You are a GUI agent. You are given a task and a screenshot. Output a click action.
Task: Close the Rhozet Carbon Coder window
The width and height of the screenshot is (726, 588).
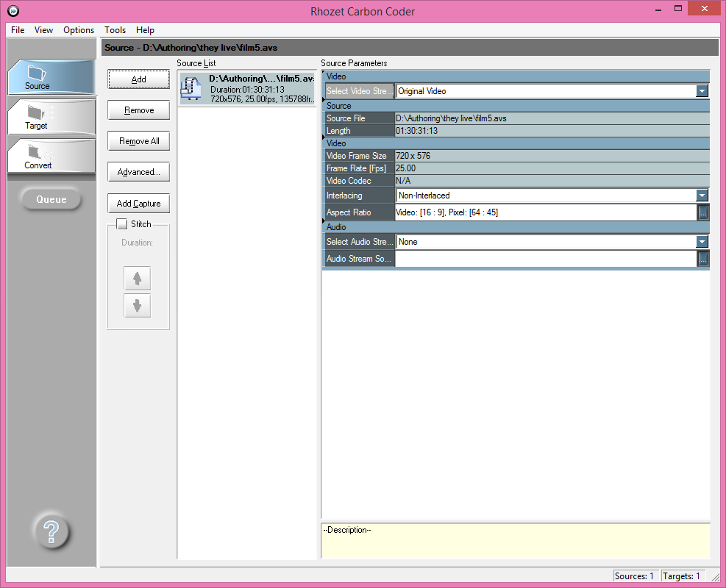[704, 8]
